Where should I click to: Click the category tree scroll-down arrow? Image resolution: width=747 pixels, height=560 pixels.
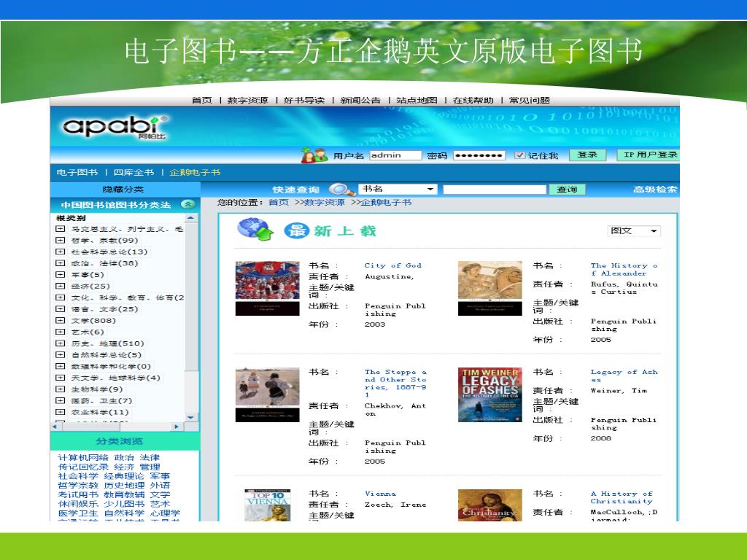pos(191,418)
